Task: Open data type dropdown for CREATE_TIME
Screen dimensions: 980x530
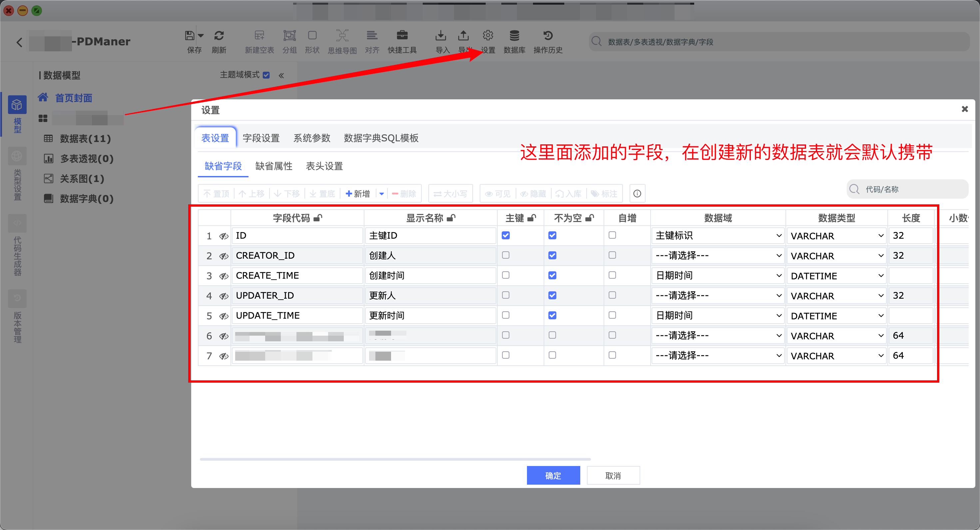Action: click(836, 276)
